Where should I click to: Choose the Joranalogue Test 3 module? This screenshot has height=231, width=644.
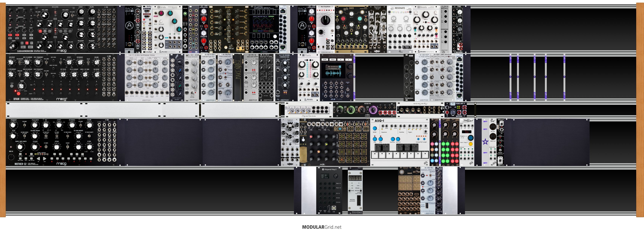[355, 190]
